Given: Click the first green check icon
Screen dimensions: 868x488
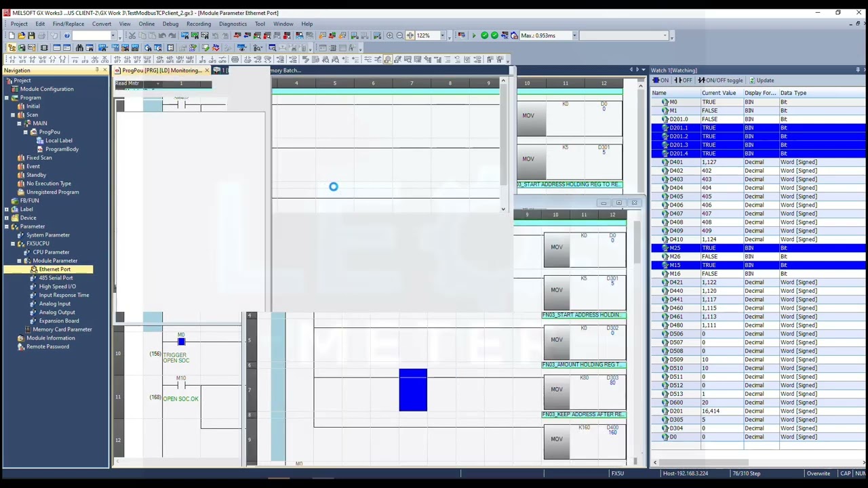Looking at the screenshot, I should (484, 36).
